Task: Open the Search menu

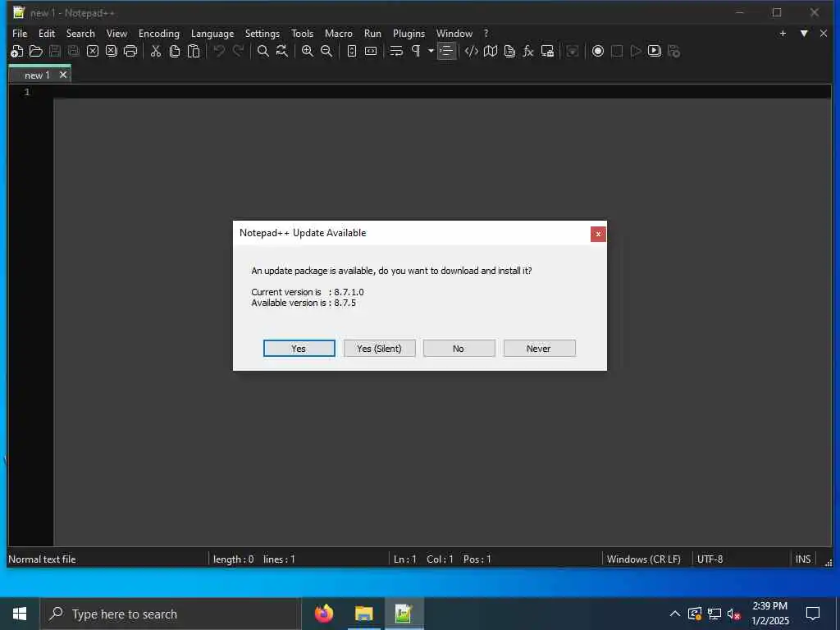Action: (x=80, y=33)
